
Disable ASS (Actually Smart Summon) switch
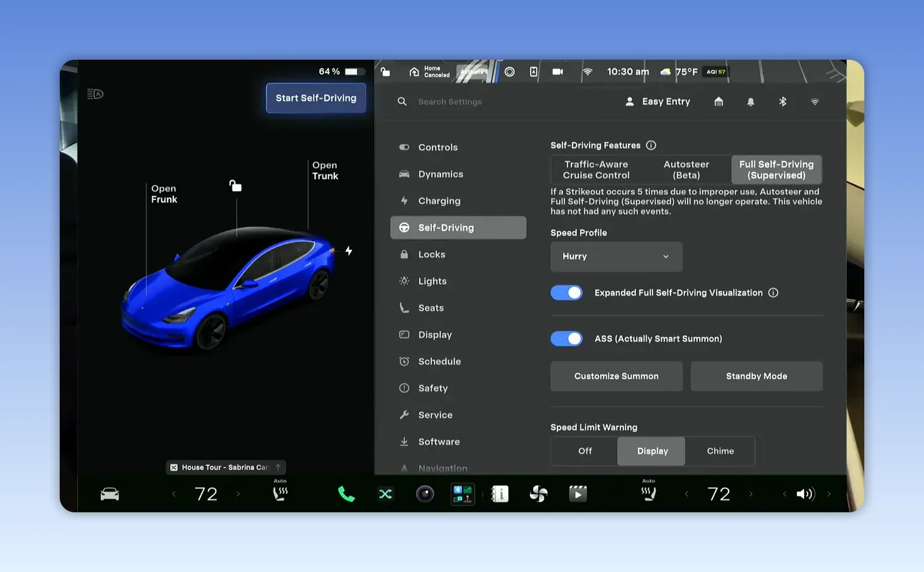click(x=567, y=339)
